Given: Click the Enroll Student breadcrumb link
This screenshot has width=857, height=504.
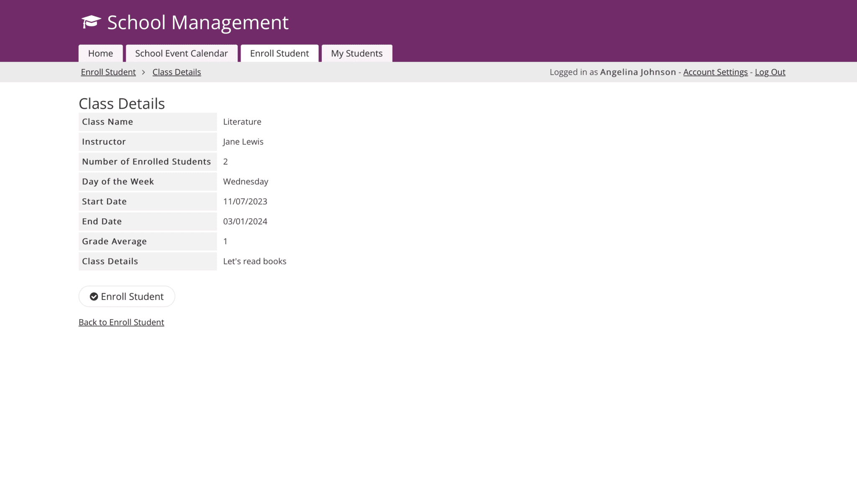Looking at the screenshot, I should [108, 72].
